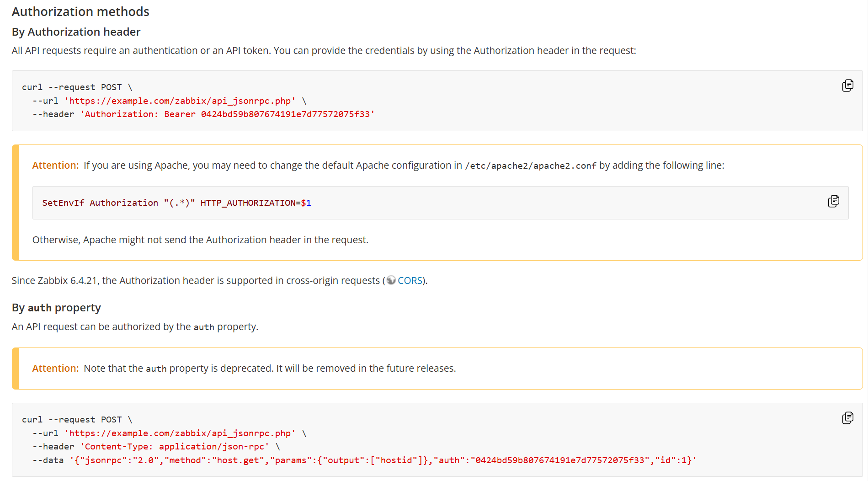Copy the auth property curl example
The width and height of the screenshot is (868, 481).
click(x=847, y=418)
